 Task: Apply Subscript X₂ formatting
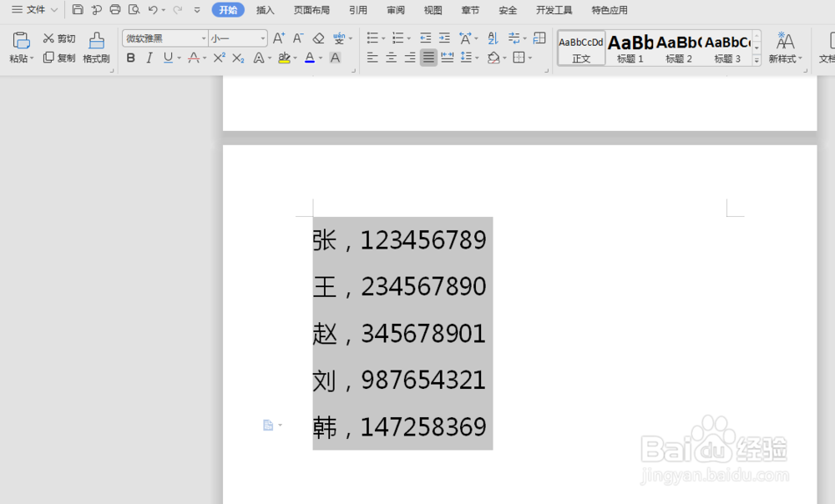coord(239,58)
